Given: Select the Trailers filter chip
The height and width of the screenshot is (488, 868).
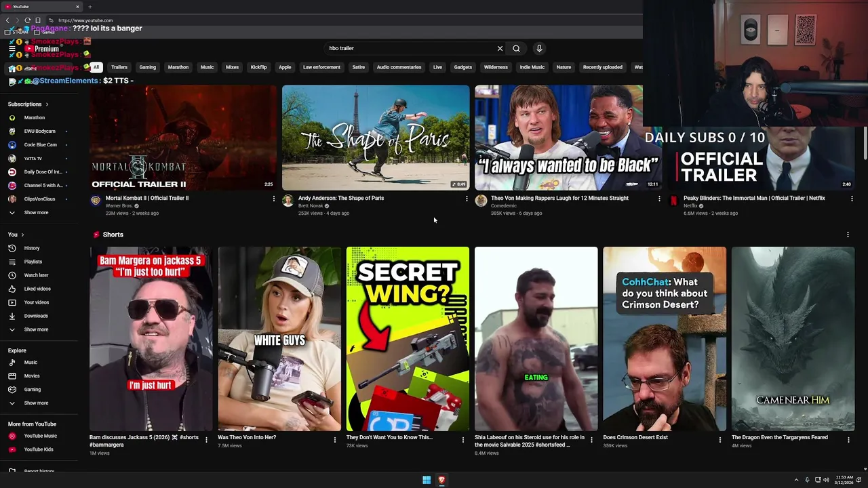Looking at the screenshot, I should 119,67.
